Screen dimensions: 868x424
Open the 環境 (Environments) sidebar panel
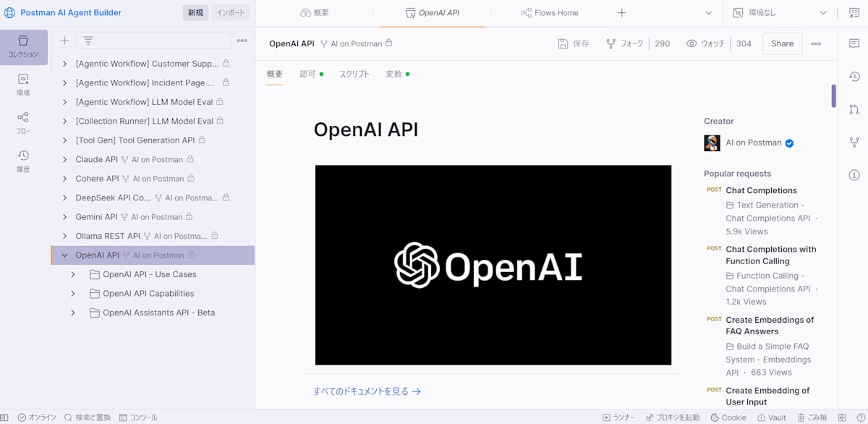coord(24,81)
